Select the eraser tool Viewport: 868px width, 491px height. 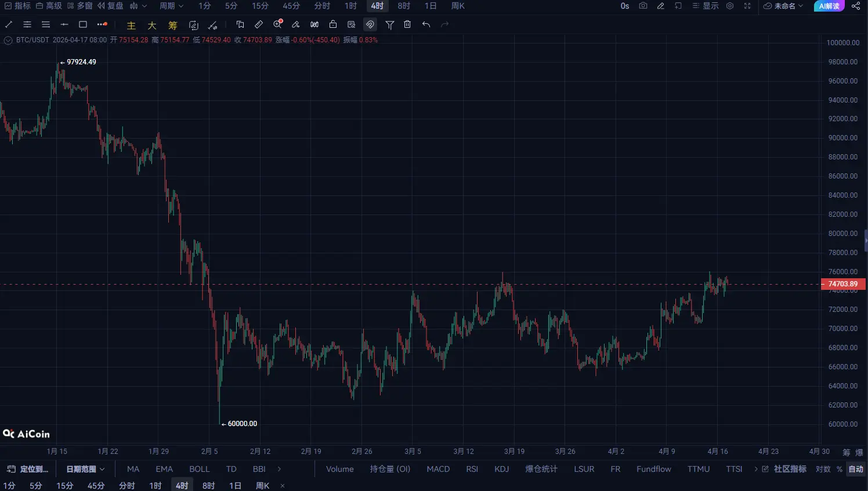296,24
